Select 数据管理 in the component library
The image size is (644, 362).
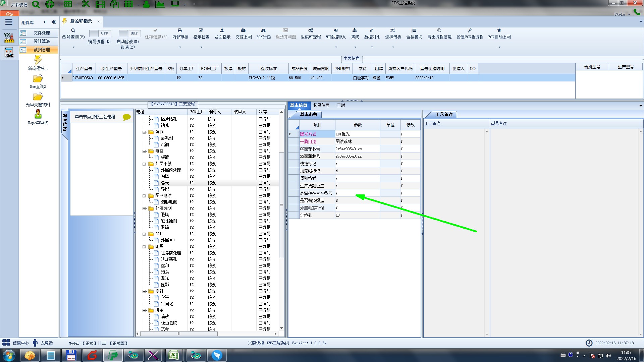tap(42, 50)
